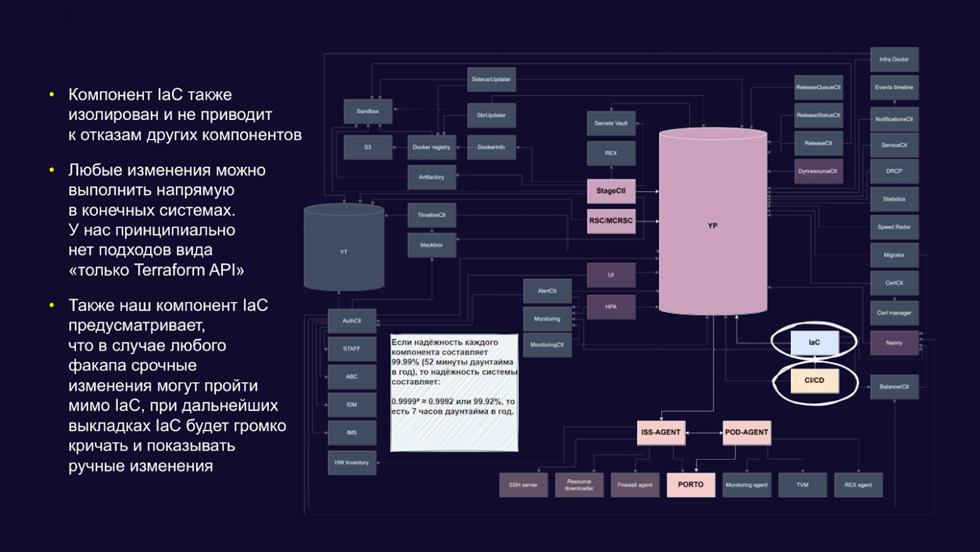
Task: Select the Resource downloader box
Action: (x=579, y=485)
